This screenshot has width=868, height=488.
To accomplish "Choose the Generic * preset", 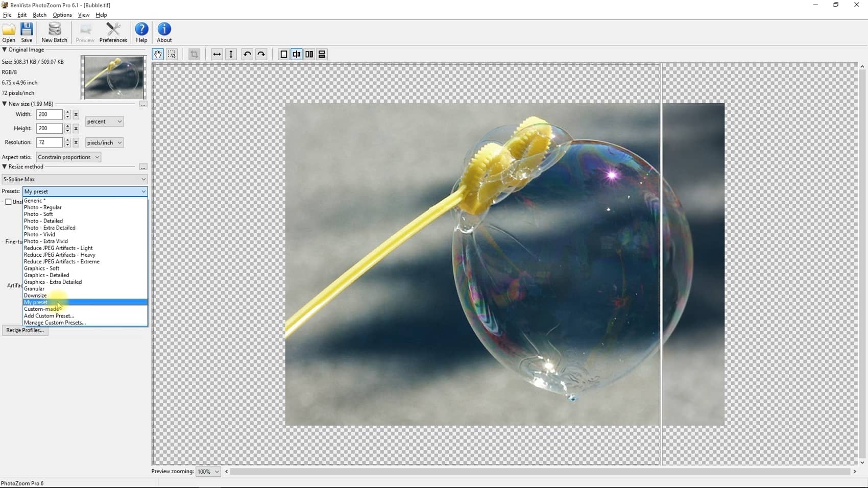I will coord(85,201).
